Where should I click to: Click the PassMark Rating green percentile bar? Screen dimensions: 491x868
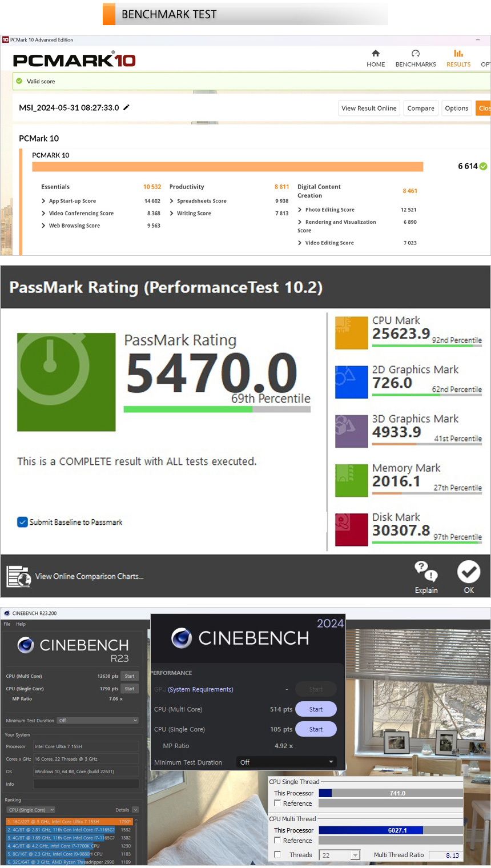(217, 409)
